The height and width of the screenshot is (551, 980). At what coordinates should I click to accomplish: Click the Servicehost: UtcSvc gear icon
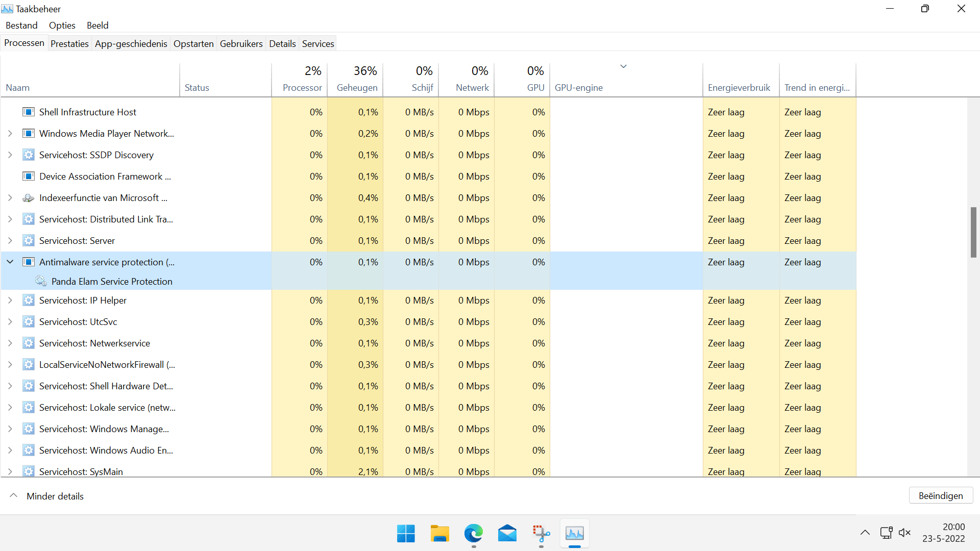29,322
